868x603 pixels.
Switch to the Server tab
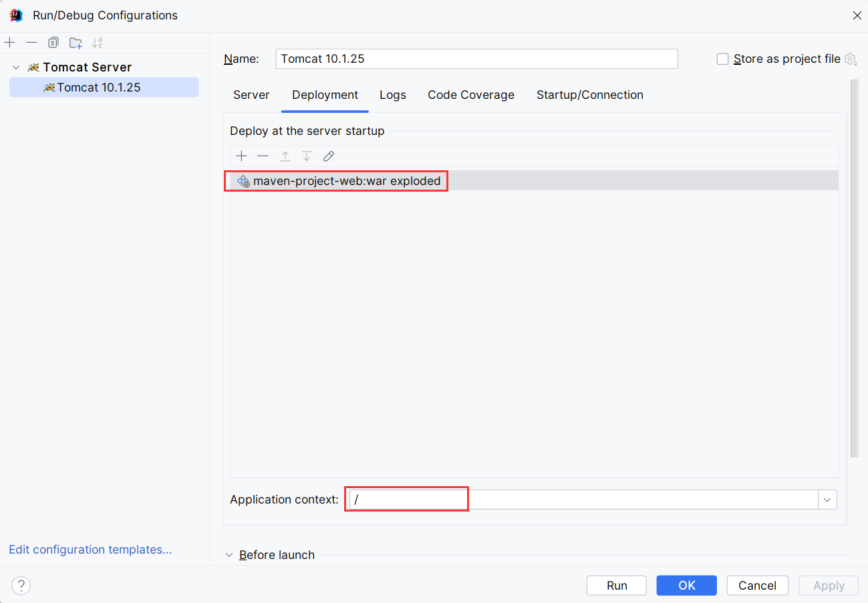(251, 95)
